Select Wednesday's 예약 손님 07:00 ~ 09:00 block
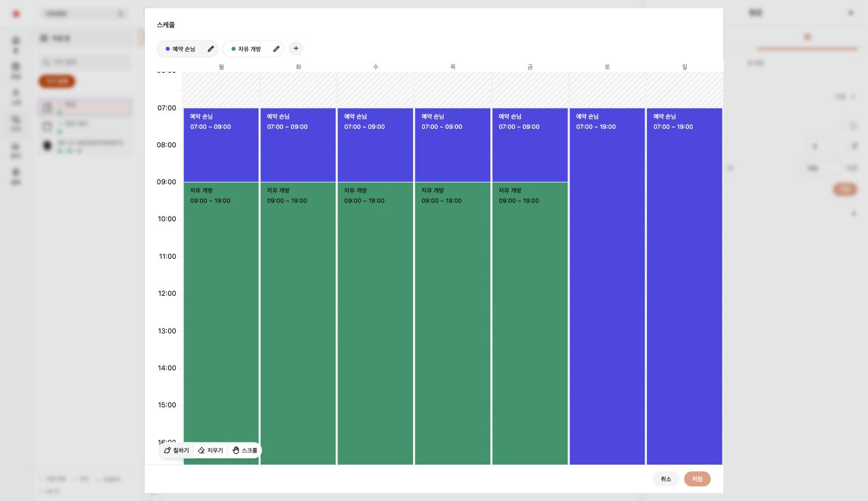 [x=376, y=145]
